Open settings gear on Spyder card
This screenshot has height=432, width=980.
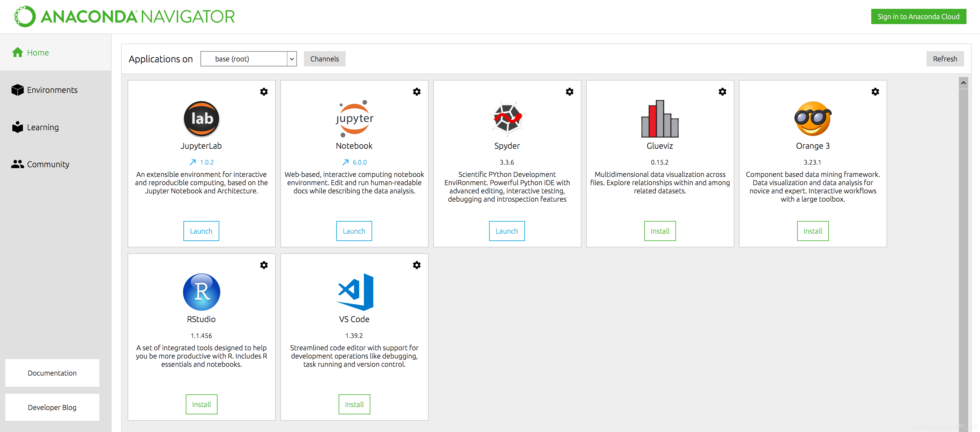coord(569,92)
